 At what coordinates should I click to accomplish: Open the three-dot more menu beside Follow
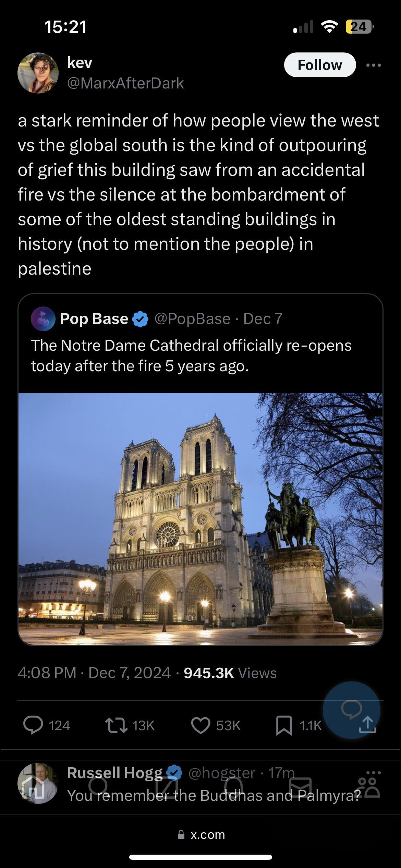click(x=374, y=65)
